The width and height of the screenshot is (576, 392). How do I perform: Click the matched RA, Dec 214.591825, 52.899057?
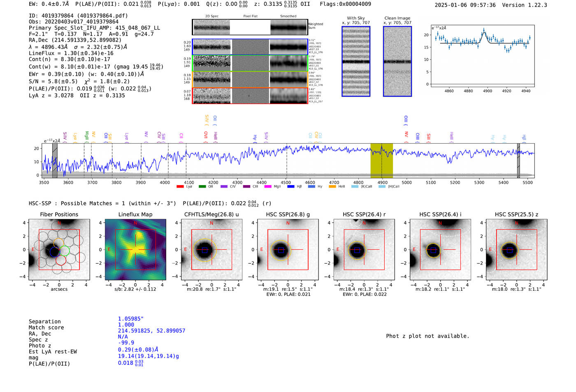pyautogui.click(x=152, y=331)
